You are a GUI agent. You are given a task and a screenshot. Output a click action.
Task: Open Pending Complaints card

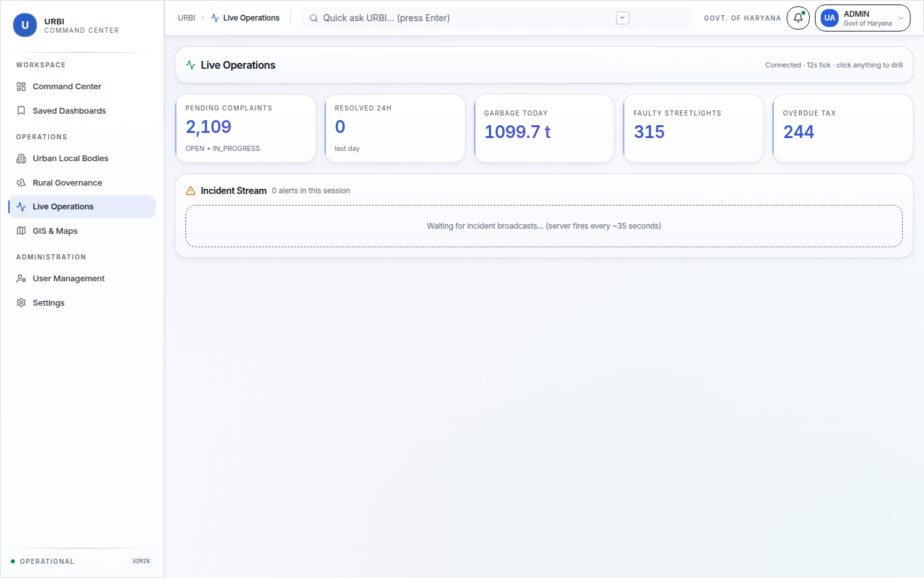(x=246, y=128)
